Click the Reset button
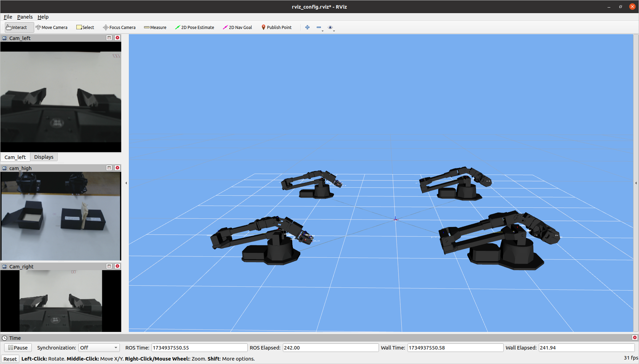The width and height of the screenshot is (639, 364). pos(10,359)
